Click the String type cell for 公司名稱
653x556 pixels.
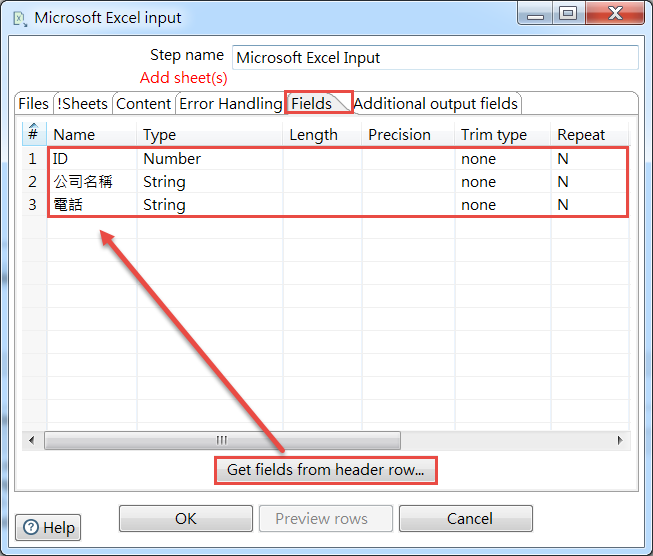tap(210, 182)
